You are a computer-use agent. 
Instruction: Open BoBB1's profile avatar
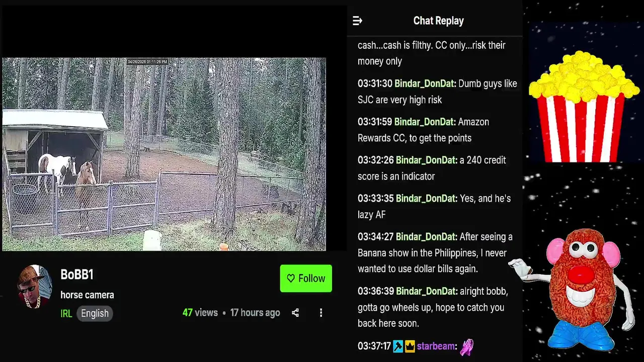[x=35, y=287]
